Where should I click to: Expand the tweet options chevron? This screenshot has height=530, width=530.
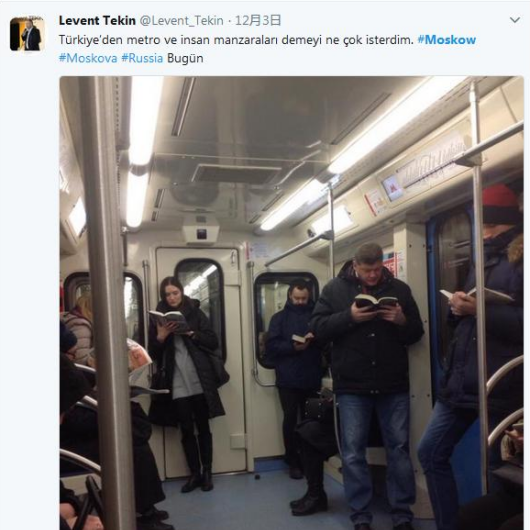pos(514,20)
